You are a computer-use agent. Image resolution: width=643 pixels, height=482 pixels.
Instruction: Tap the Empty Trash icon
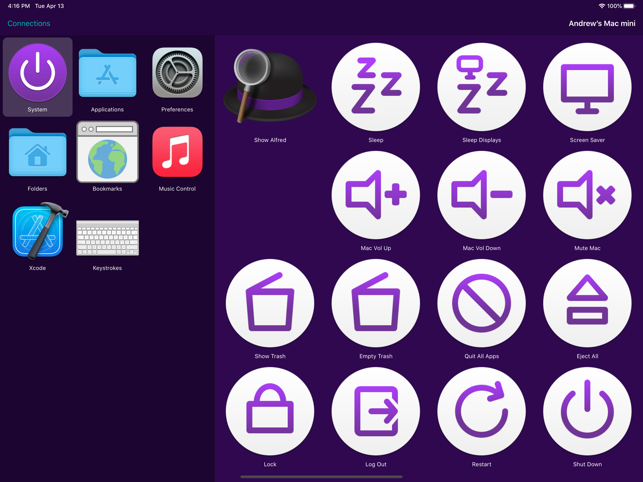[376, 303]
